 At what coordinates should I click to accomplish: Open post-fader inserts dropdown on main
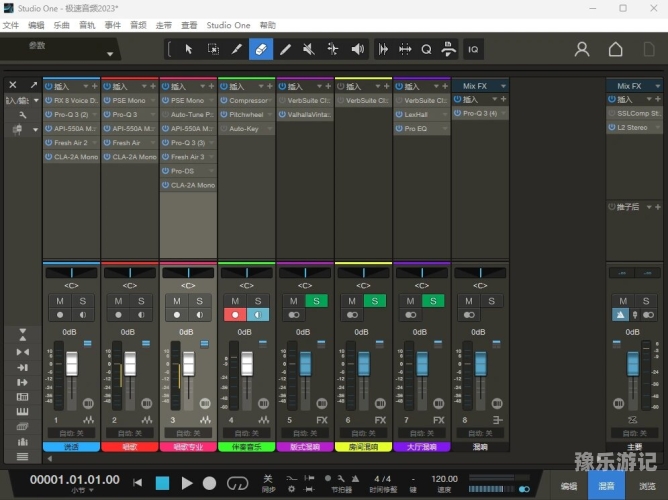coord(649,207)
